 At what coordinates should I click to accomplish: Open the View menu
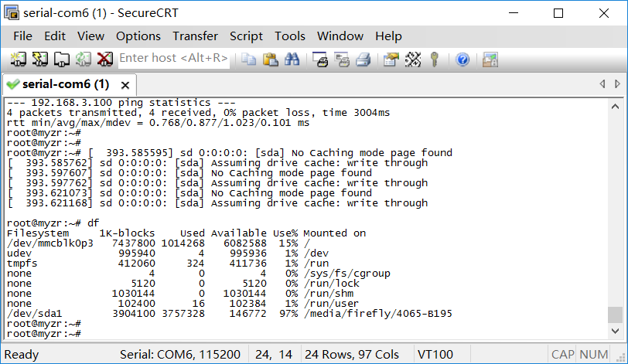(91, 36)
